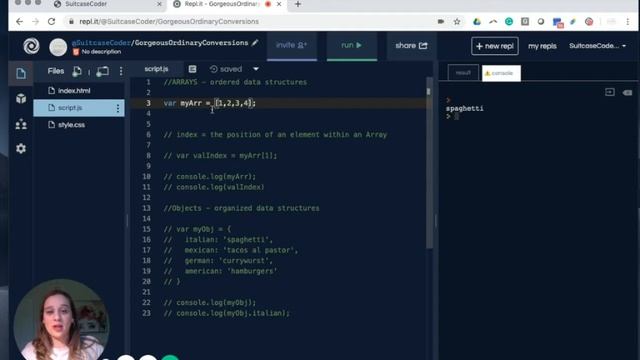Click the Repl.it logo icon
The image size is (640, 360).
[31, 46]
